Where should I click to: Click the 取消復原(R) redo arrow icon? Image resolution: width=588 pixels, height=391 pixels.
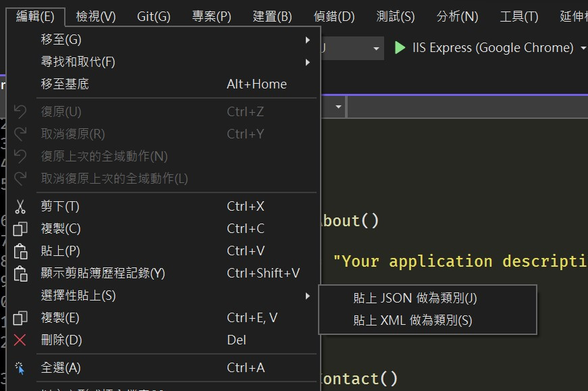pyautogui.click(x=20, y=134)
